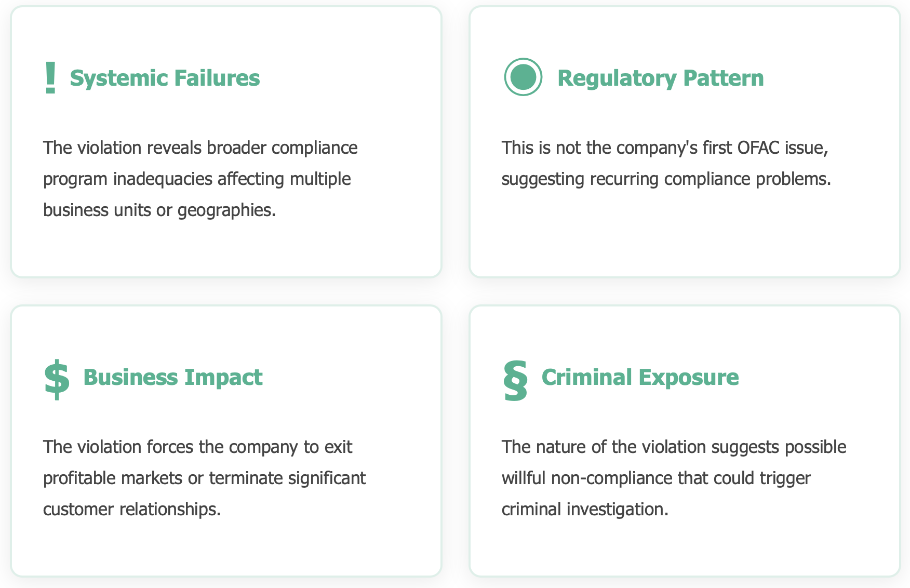Click the phrase "profitable markets"

[113, 478]
